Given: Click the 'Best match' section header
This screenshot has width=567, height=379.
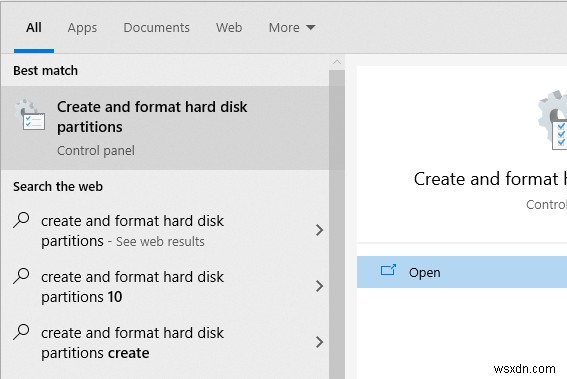Looking at the screenshot, I should point(45,71).
